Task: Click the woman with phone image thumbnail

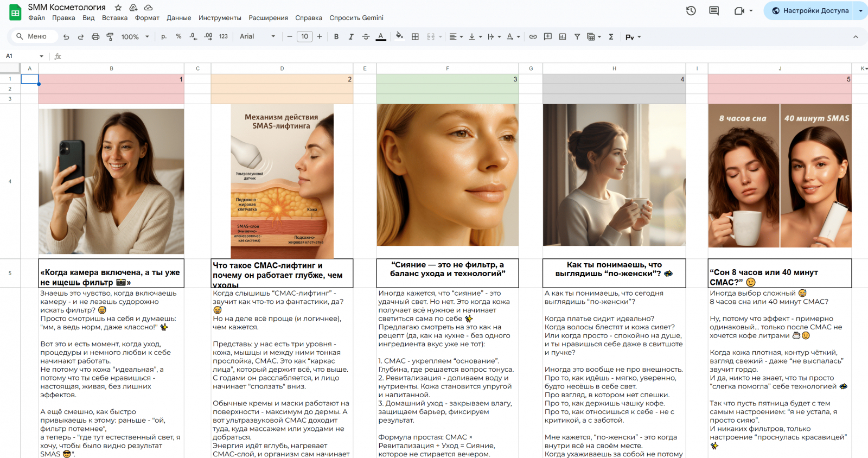Action: coord(111,181)
